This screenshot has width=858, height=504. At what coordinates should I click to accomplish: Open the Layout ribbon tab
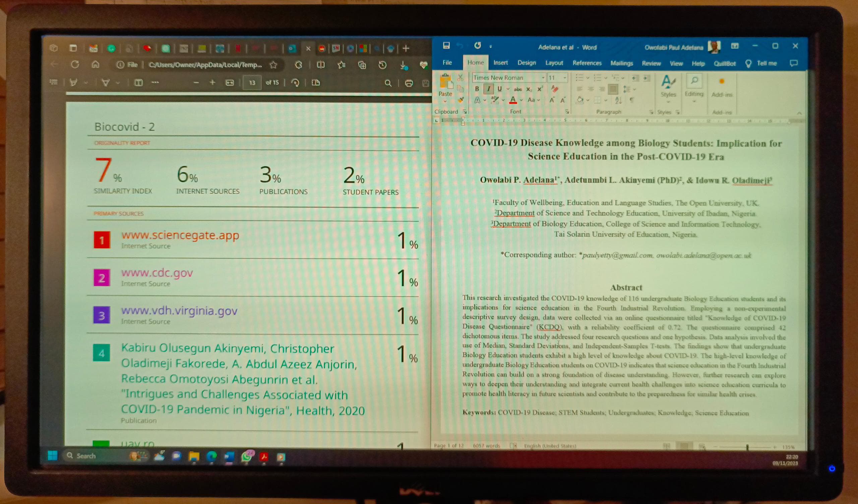coord(554,63)
